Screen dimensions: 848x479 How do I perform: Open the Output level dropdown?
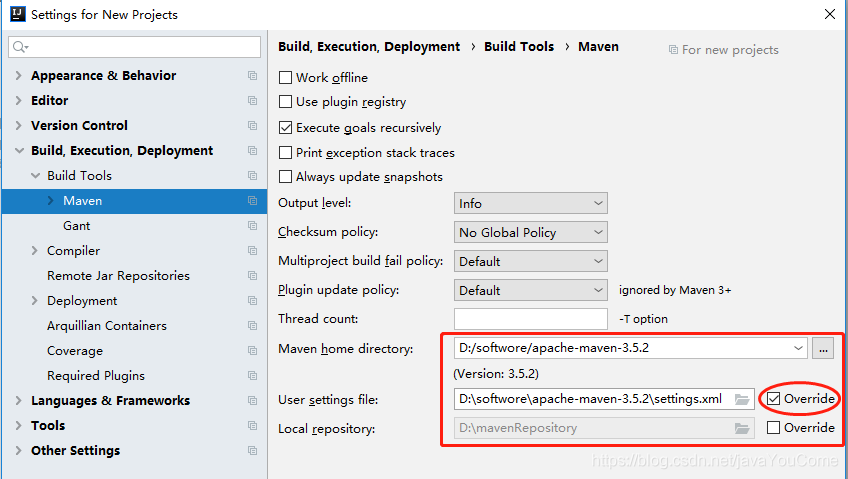coord(530,203)
